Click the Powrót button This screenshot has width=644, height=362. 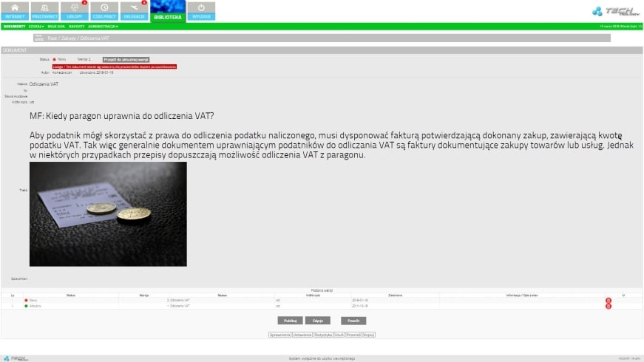[353, 321]
